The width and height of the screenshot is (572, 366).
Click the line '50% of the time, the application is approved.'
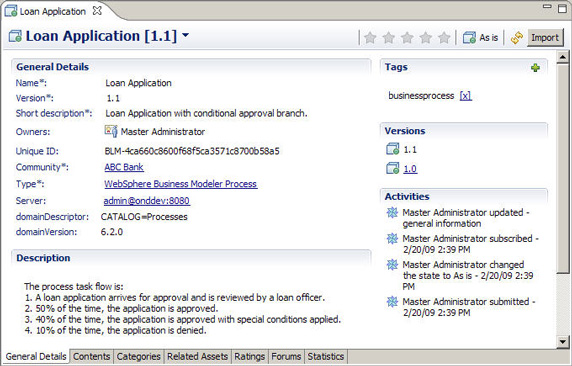(121, 308)
